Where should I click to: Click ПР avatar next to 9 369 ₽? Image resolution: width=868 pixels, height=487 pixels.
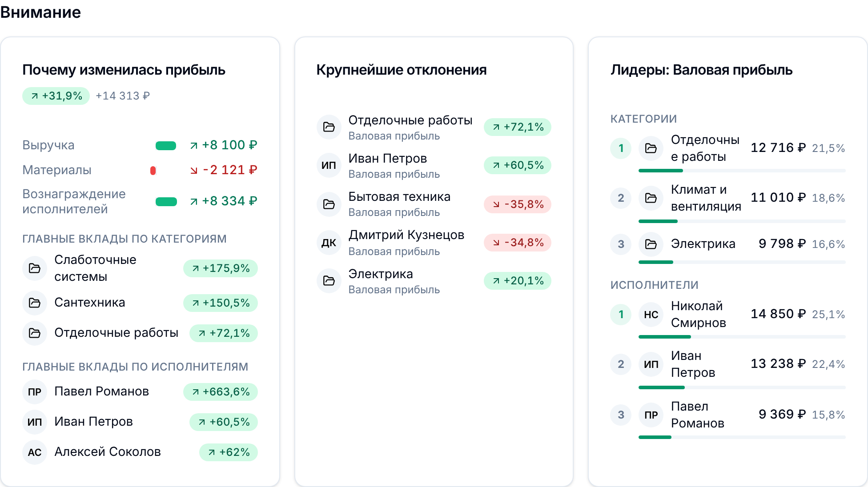point(651,415)
